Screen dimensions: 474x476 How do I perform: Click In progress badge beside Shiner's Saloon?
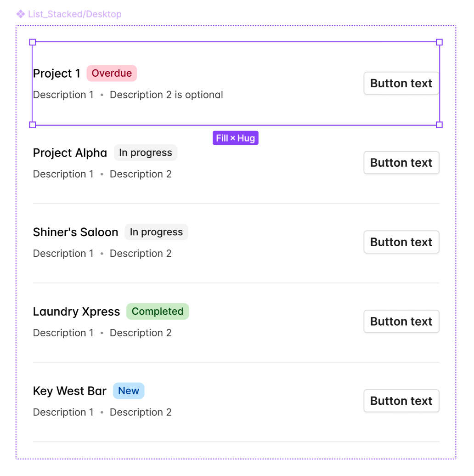tap(156, 232)
